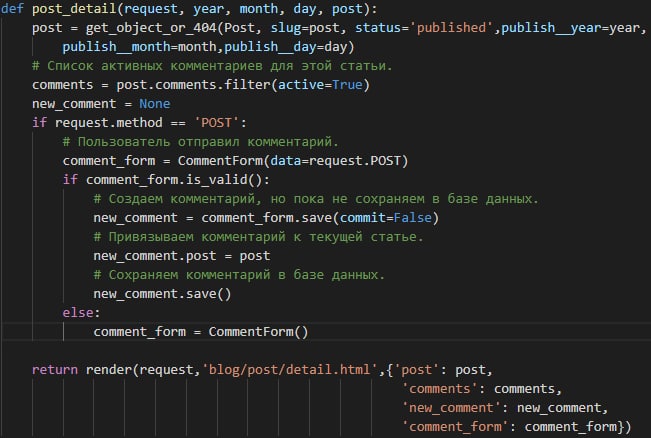
Task: Click 'comment_form = CommentForm()' in the else block
Action: tap(201, 332)
